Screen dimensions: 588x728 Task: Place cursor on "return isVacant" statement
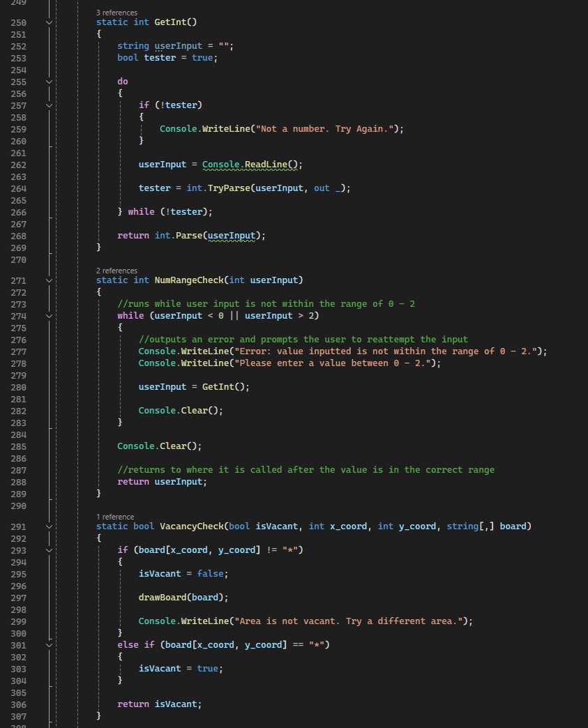[159, 704]
